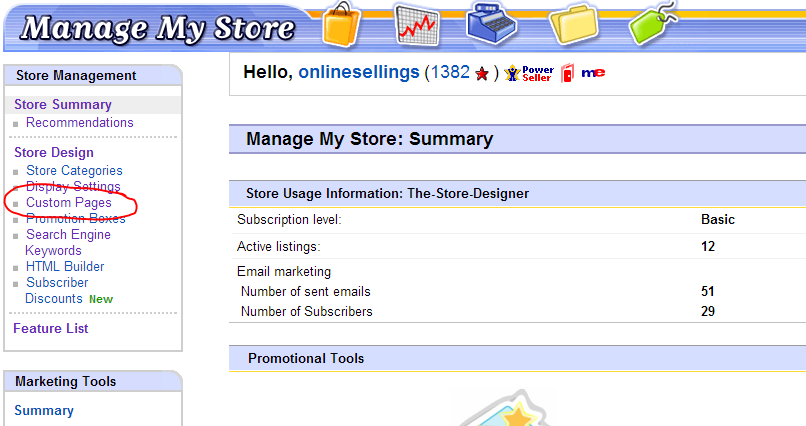Click the active listings value 12
Viewport: 806px width, 426px height.
point(708,246)
